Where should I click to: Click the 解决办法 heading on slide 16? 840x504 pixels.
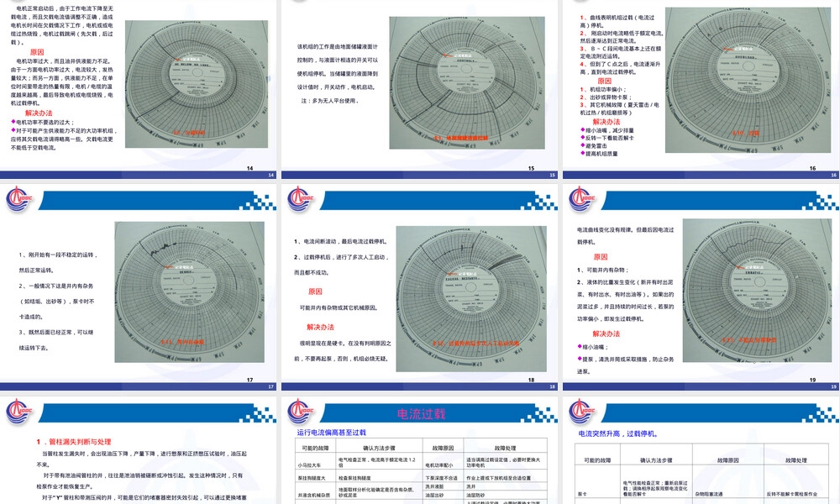point(606,122)
